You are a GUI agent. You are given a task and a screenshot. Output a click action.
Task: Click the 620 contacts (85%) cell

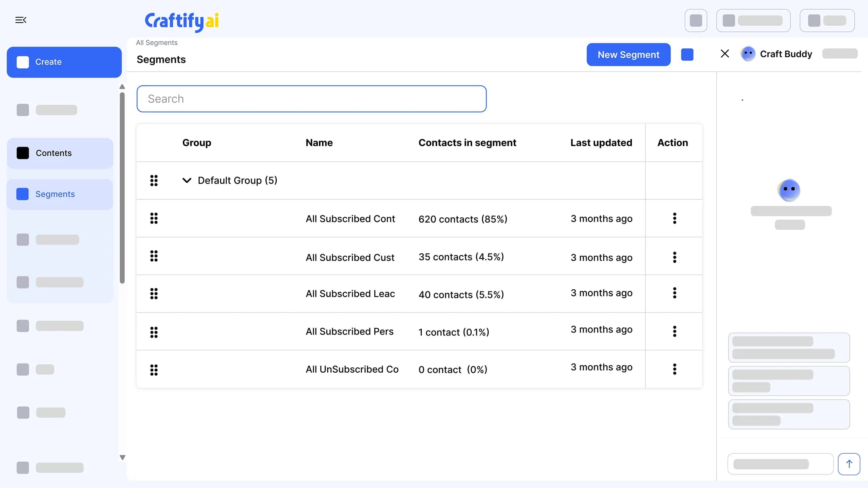point(463,219)
